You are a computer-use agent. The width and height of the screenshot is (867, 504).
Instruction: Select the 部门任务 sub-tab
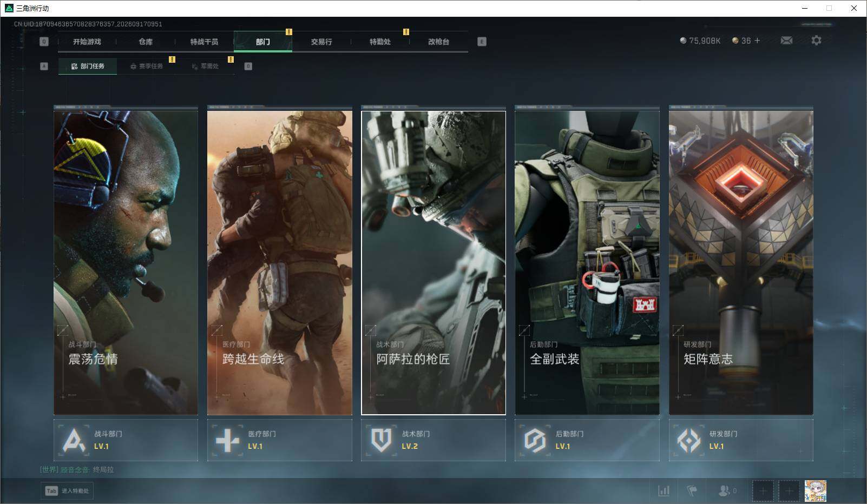(x=88, y=67)
